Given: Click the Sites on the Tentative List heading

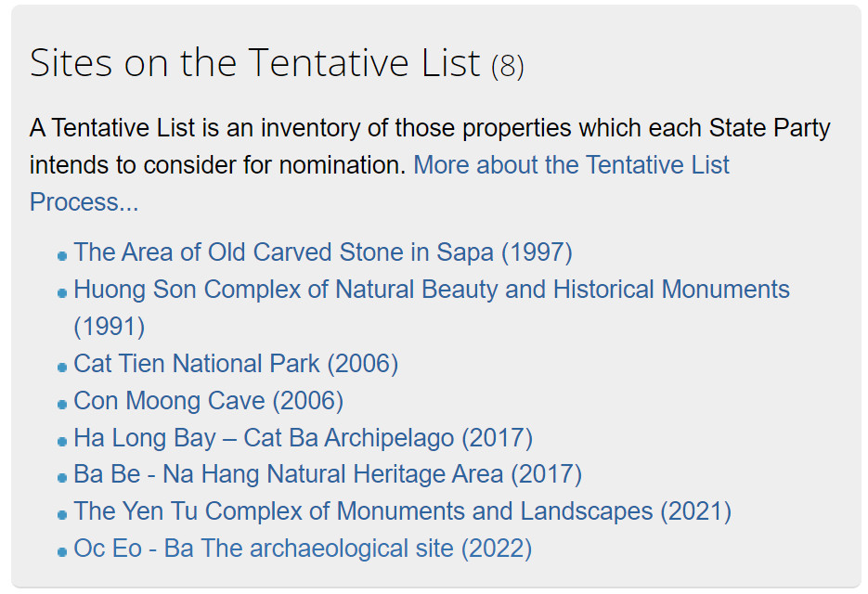Looking at the screenshot, I should [x=254, y=62].
